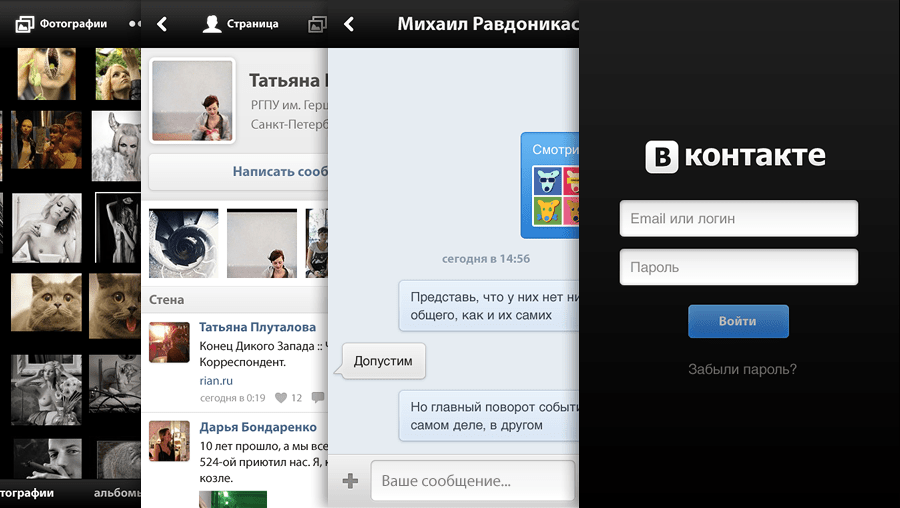
Task: Open comments on Татьяна Плуталова post
Action: pos(317,397)
